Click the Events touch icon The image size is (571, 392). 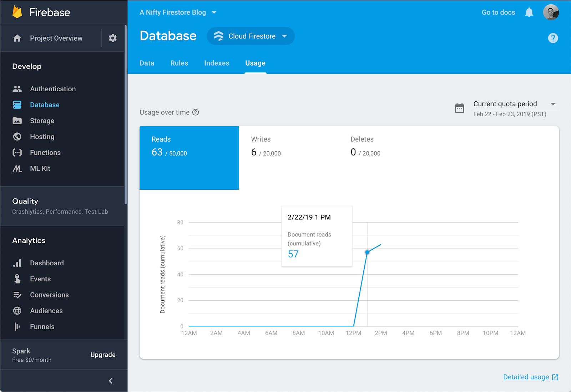(17, 279)
